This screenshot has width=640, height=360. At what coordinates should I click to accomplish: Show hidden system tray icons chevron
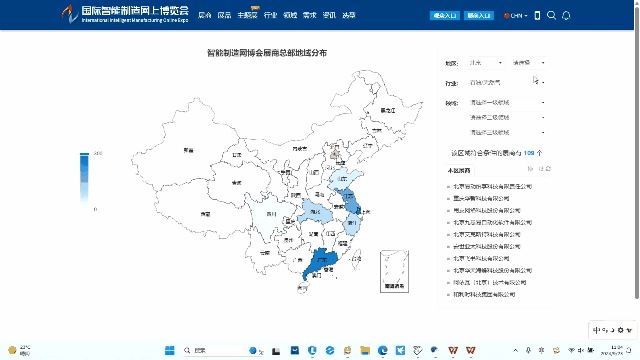coord(516,350)
